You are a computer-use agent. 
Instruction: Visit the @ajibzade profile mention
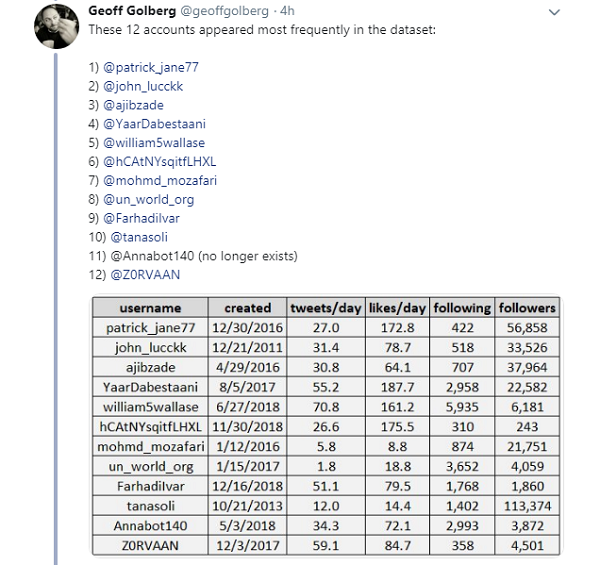point(134,105)
